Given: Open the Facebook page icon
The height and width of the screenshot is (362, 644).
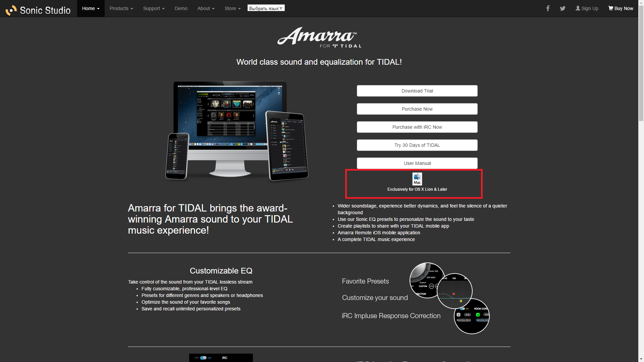Looking at the screenshot, I should (548, 8).
